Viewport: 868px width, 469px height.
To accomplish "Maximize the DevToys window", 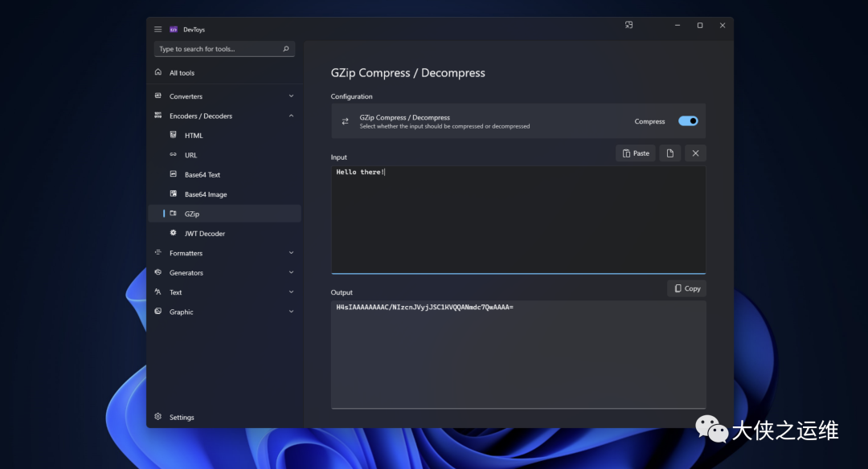I will [700, 26].
